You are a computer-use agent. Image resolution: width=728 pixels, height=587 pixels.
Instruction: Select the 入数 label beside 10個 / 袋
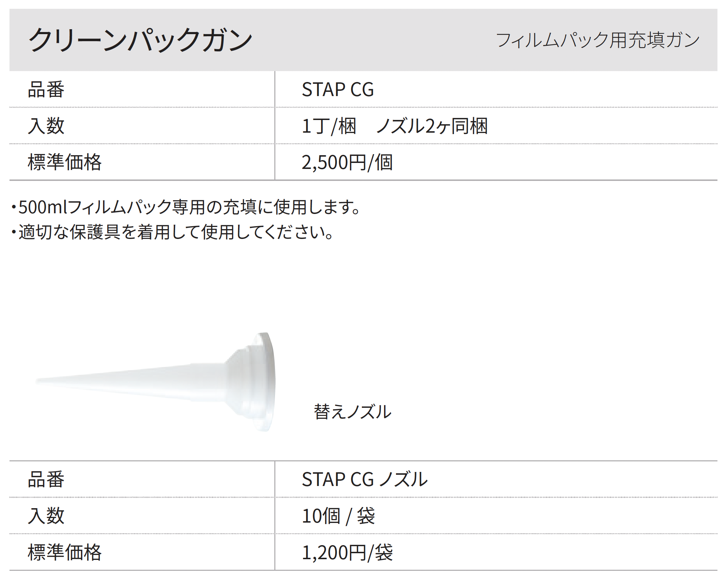(x=46, y=516)
